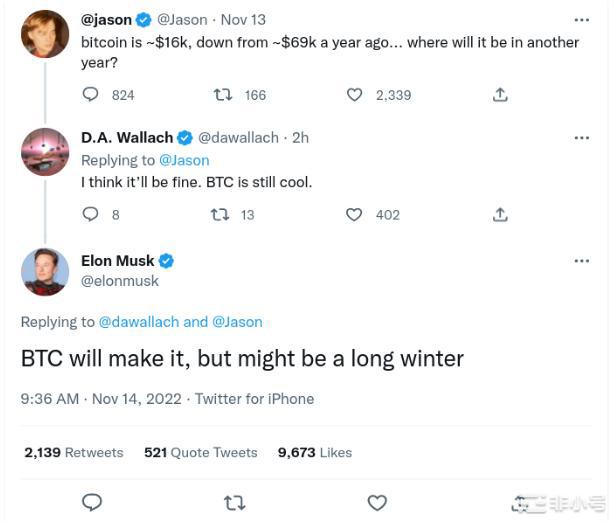Screen dimensions: 614x522
Task: Open Elon Musk's profile picture
Action: (45, 272)
